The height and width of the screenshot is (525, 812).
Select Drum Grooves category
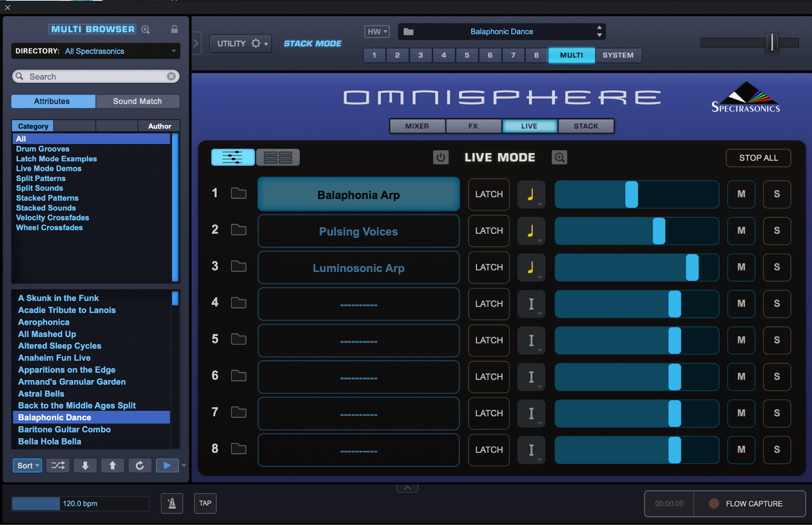43,149
